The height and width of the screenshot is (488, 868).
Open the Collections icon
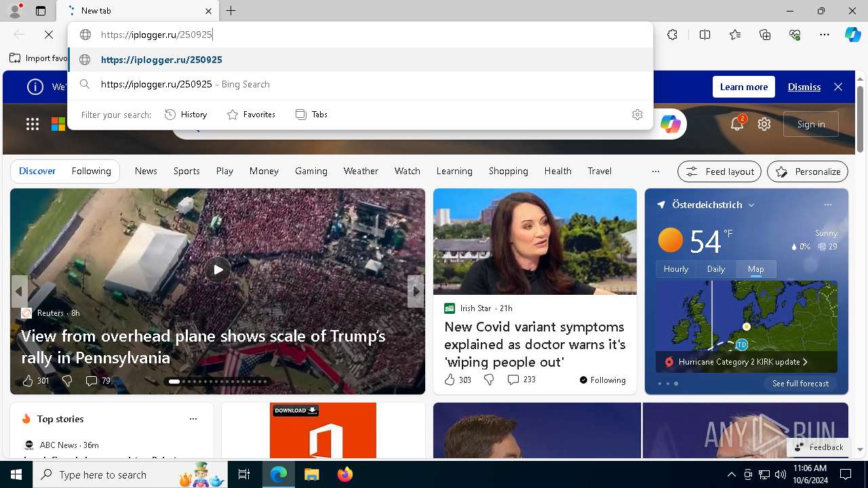tap(765, 35)
